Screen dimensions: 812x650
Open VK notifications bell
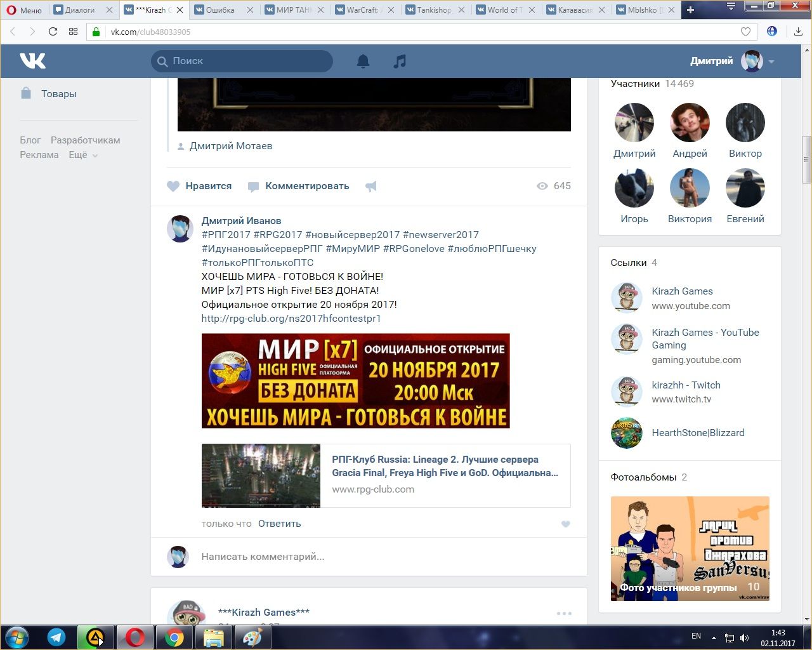(363, 62)
